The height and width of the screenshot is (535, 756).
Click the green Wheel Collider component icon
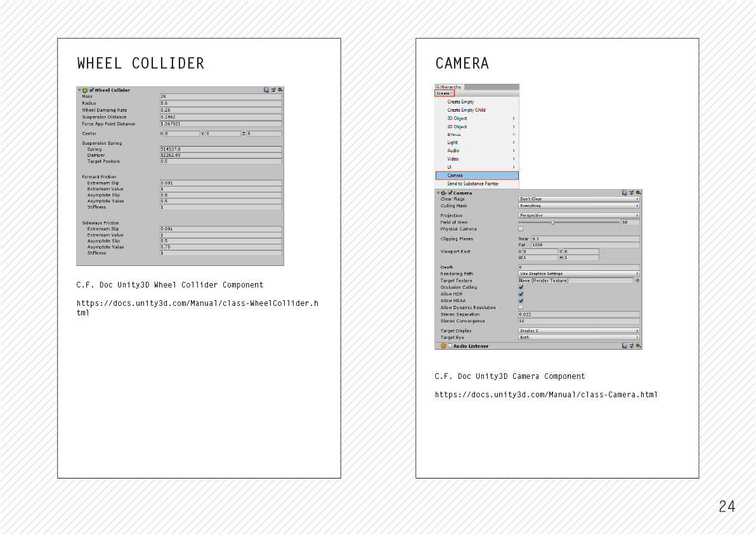85,90
